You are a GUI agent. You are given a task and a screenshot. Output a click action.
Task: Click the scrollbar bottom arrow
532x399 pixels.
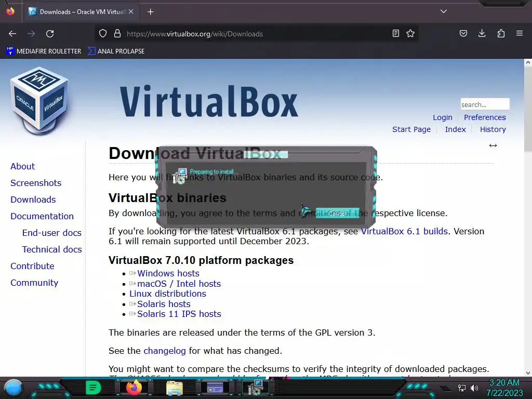point(528,373)
